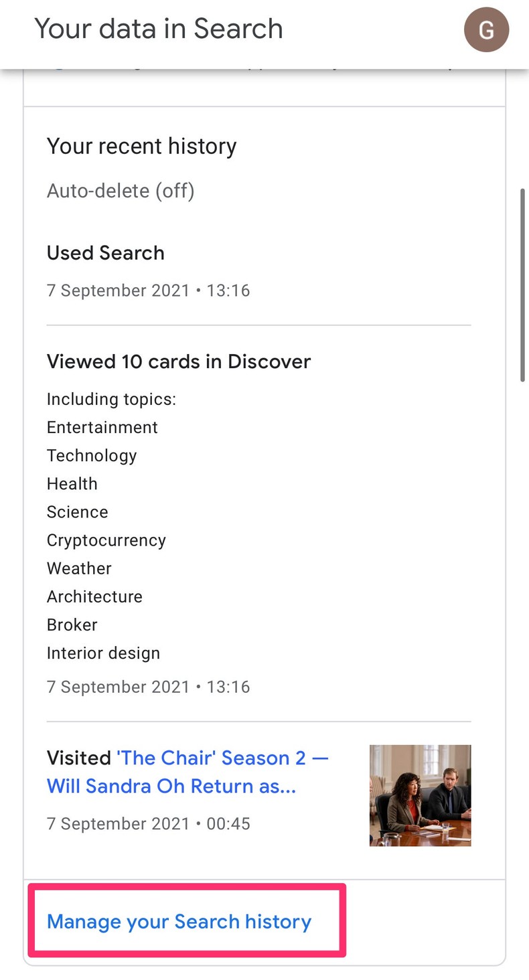The image size is (529, 980).
Task: Select the Weather topic
Action: 78,568
